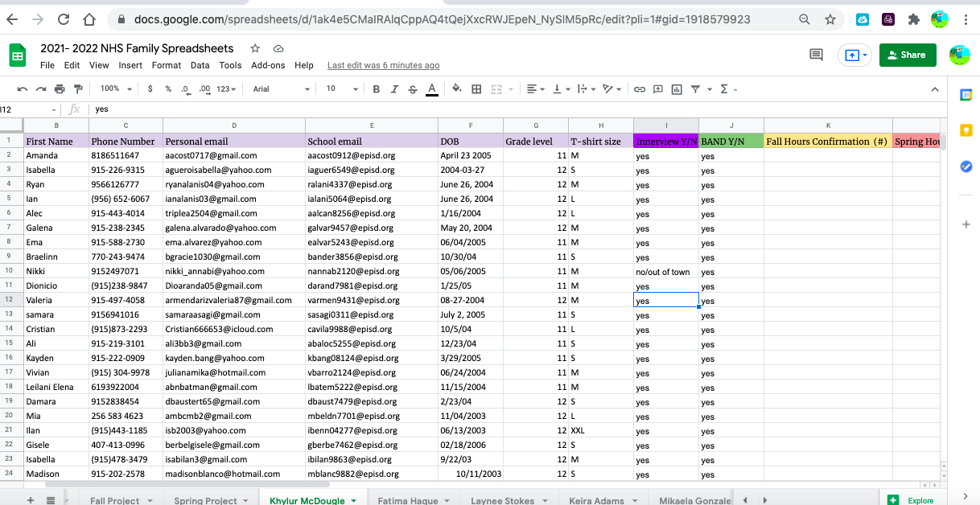Open the Arial font dropdown

(x=281, y=89)
